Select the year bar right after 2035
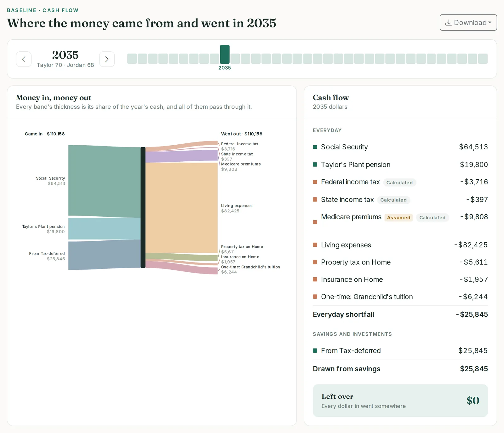Screen dimensions: 504x433 [235, 59]
